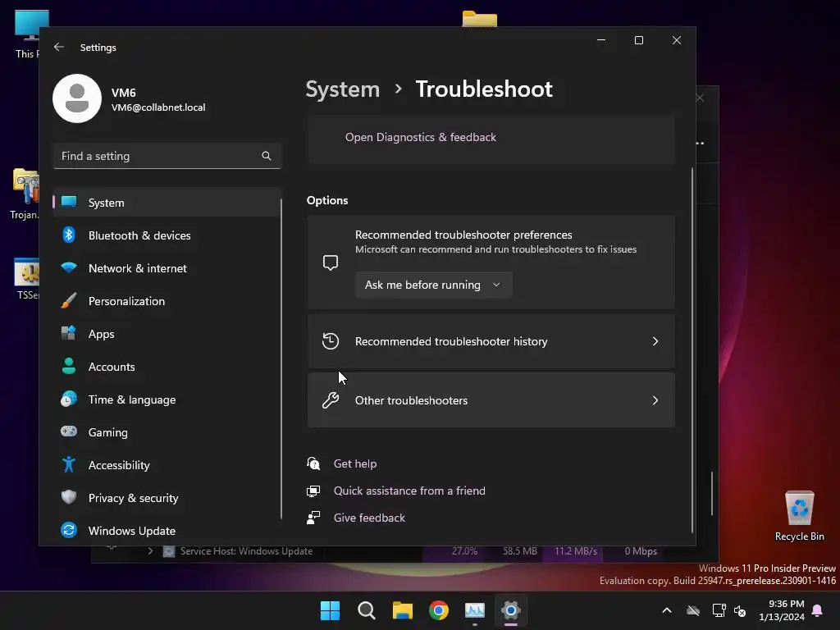Viewport: 840px width, 630px height.
Task: Click the chat bubble icon beside troubleshooter preferences
Action: [331, 262]
